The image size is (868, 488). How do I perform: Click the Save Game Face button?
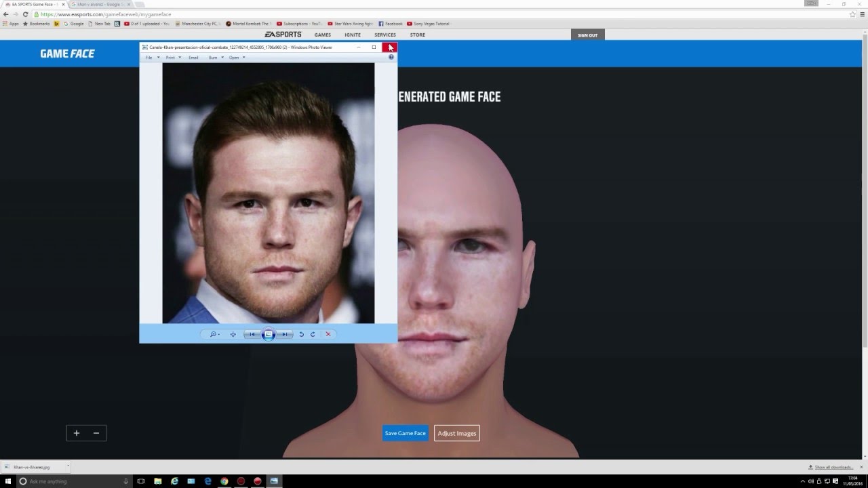pos(405,433)
